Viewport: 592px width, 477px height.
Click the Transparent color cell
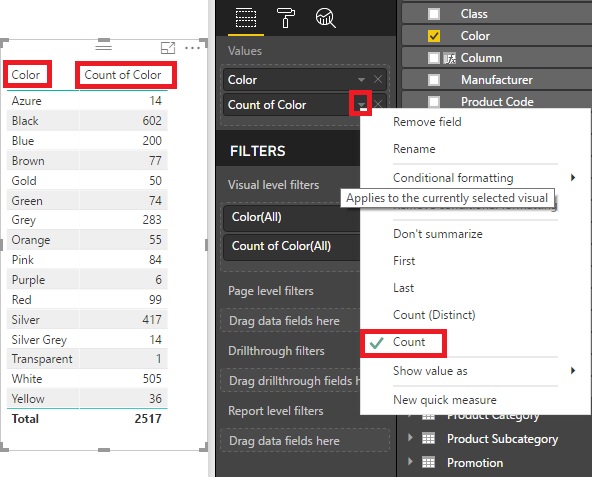(x=42, y=359)
